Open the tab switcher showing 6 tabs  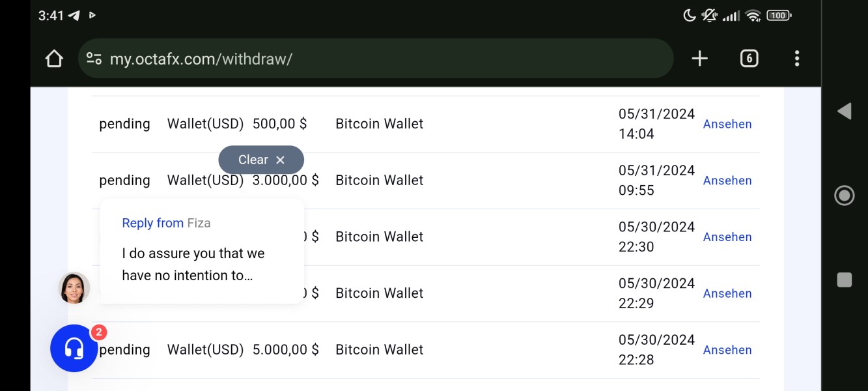pos(749,59)
